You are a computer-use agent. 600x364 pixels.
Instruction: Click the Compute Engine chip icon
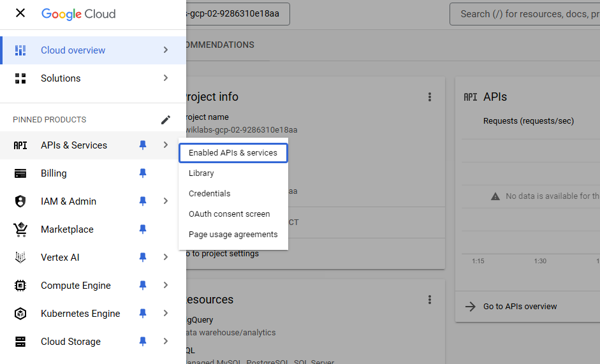[x=20, y=286]
